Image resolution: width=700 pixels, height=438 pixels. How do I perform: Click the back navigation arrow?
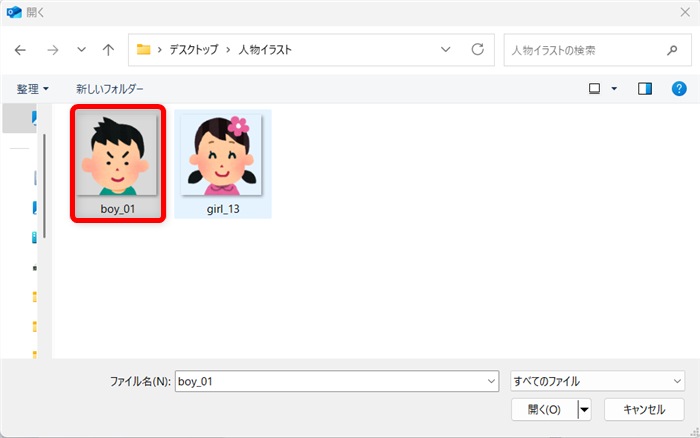point(21,49)
